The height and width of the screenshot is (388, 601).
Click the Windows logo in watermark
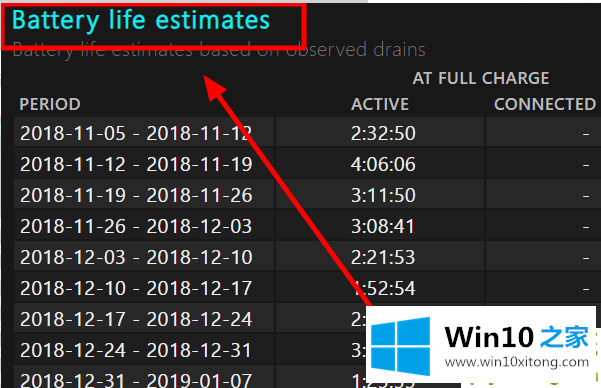click(401, 346)
